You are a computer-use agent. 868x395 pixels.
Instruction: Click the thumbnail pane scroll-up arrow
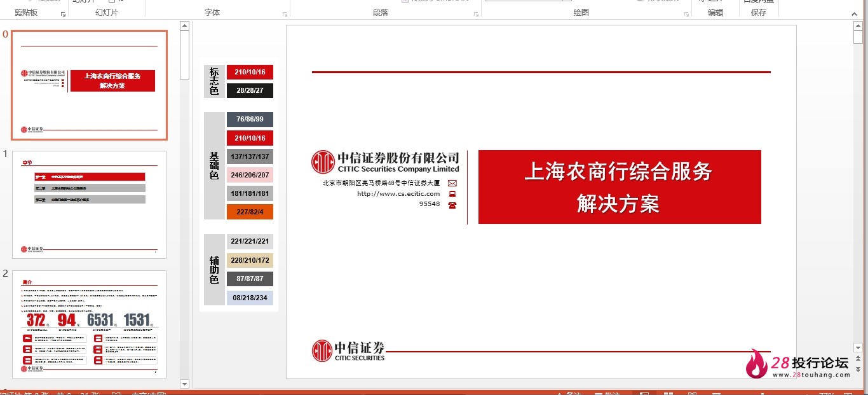click(x=185, y=26)
